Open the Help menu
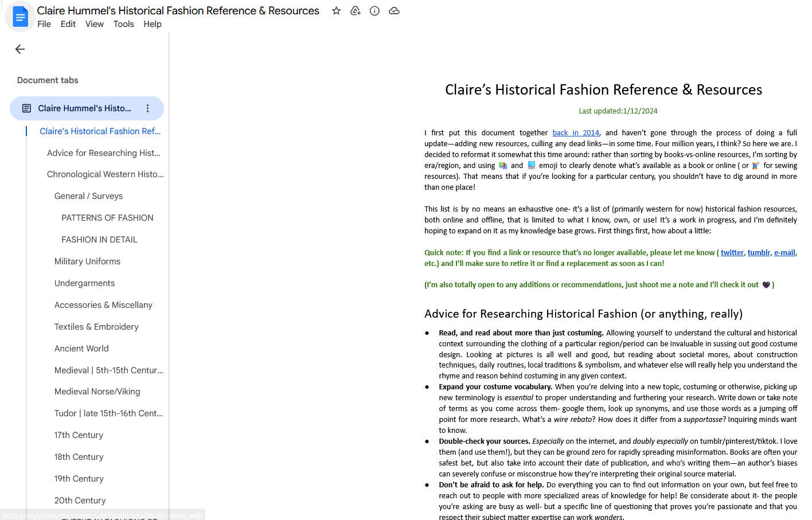This screenshot has height=520, width=812. pyautogui.click(x=153, y=24)
